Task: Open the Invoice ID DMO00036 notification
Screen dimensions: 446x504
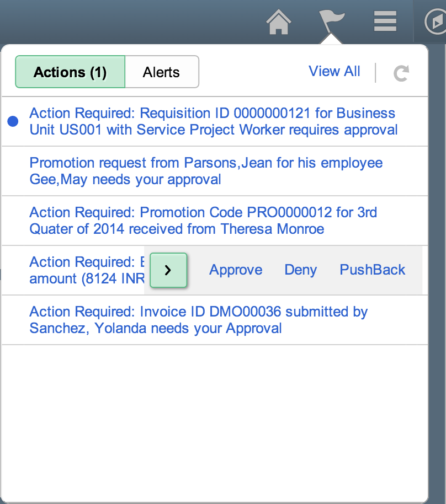Action: [x=199, y=320]
